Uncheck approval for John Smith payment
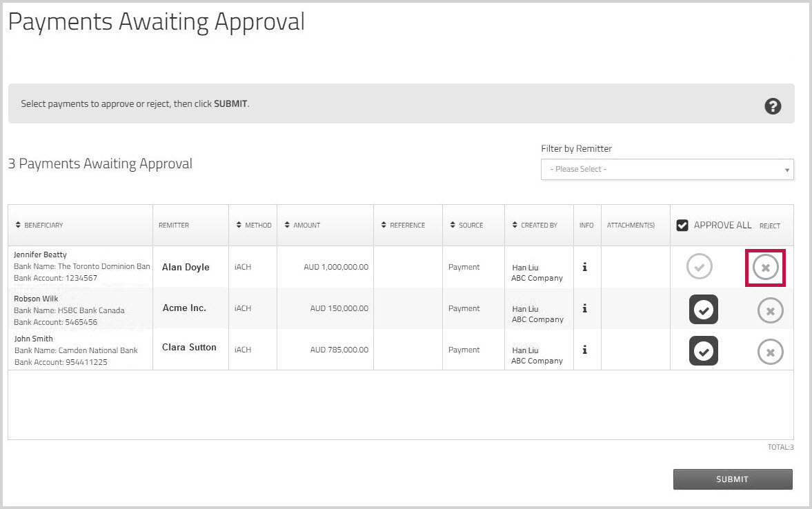 [703, 351]
